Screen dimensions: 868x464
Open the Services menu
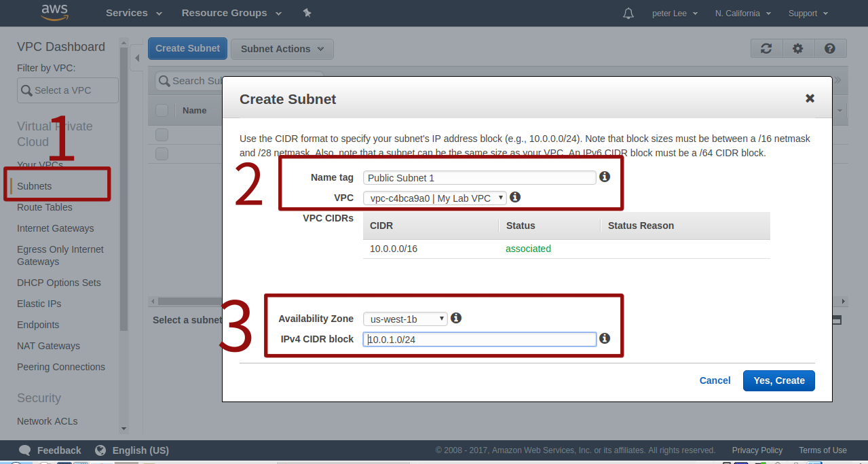pos(134,13)
